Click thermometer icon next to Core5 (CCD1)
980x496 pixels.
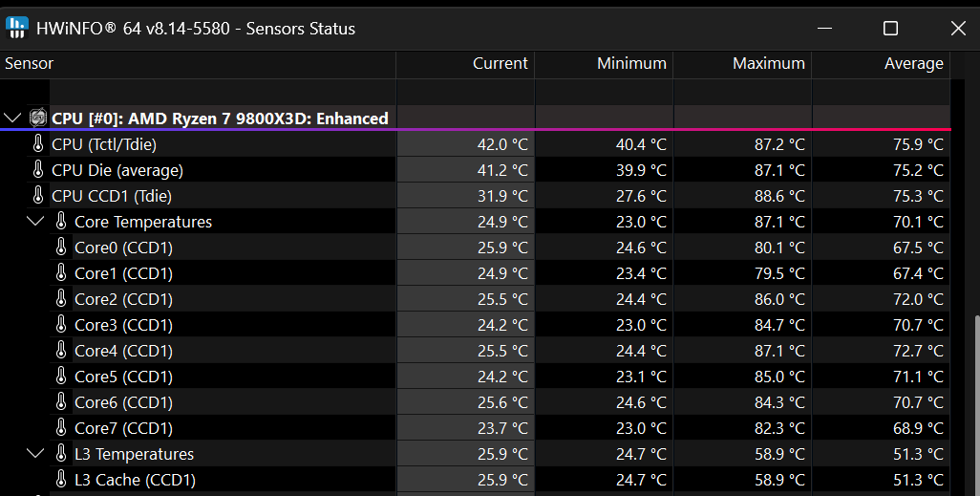(x=61, y=376)
